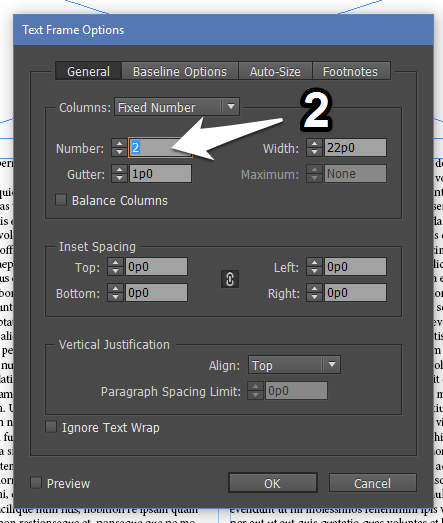Adjust the Inset Top stepper
443x523 pixels.
115,267
